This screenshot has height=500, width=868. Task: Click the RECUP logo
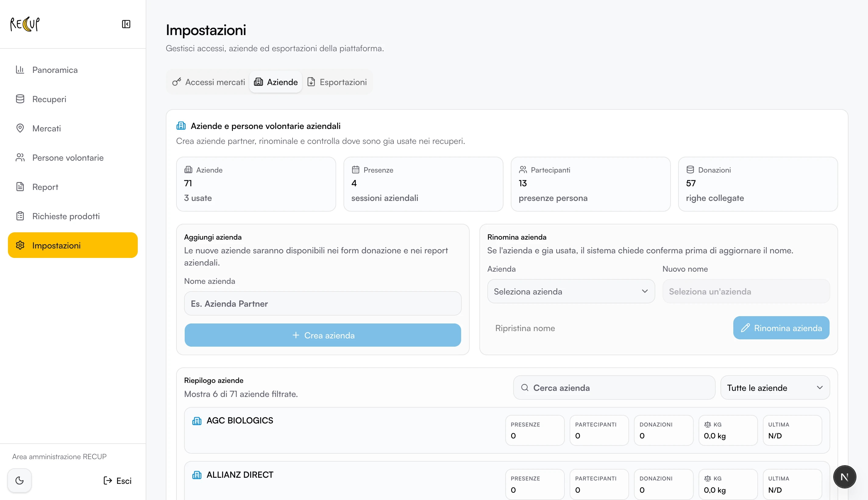[25, 24]
